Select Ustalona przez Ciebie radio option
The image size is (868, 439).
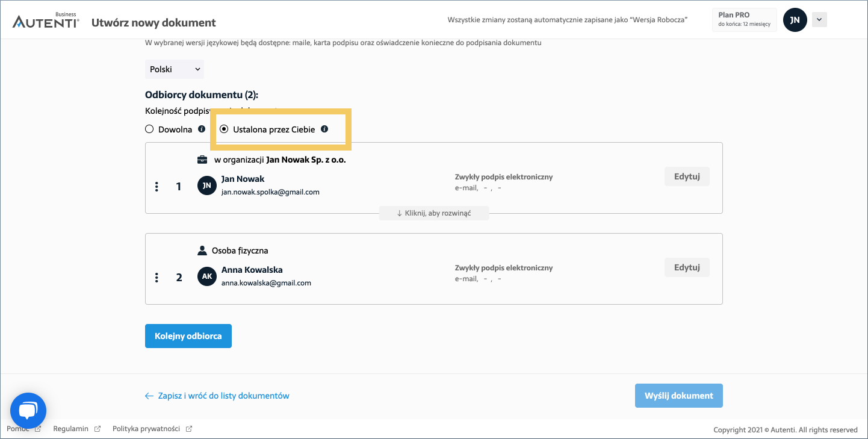(224, 129)
